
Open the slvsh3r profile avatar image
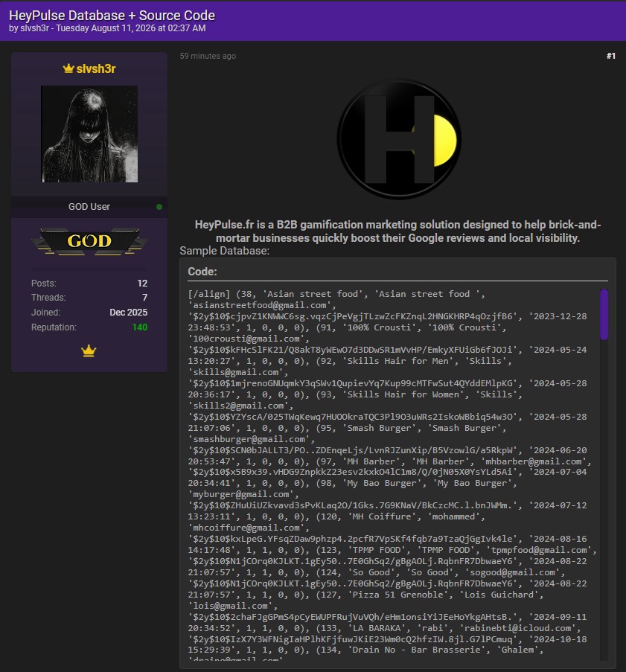pyautogui.click(x=89, y=134)
